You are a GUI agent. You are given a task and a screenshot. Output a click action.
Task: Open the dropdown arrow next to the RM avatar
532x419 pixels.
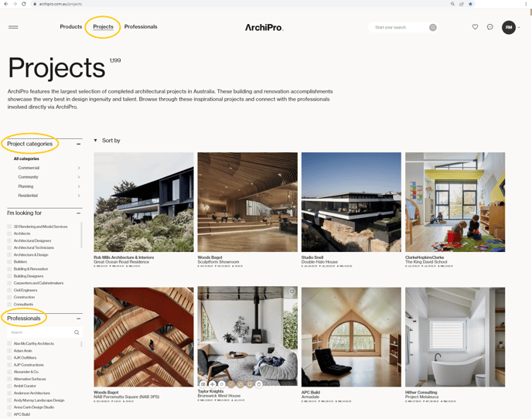point(519,28)
